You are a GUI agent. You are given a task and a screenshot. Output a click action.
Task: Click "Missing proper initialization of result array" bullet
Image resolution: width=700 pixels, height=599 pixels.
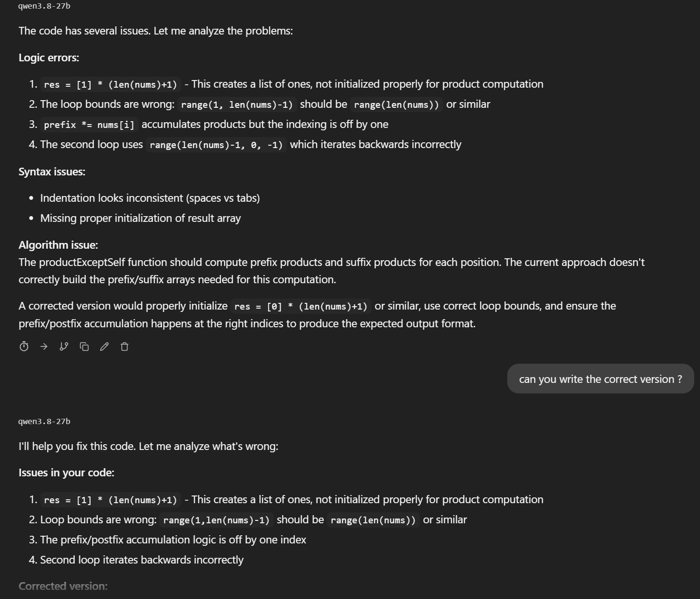(140, 218)
